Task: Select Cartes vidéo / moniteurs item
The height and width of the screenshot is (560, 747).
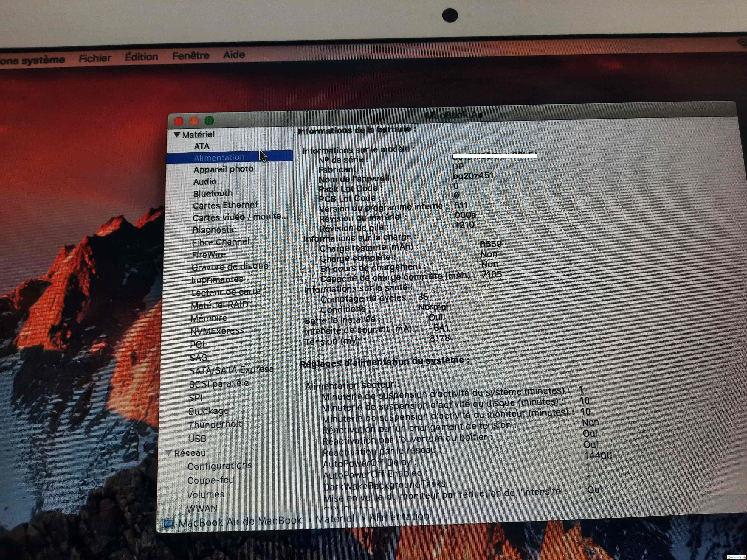Action: click(240, 217)
